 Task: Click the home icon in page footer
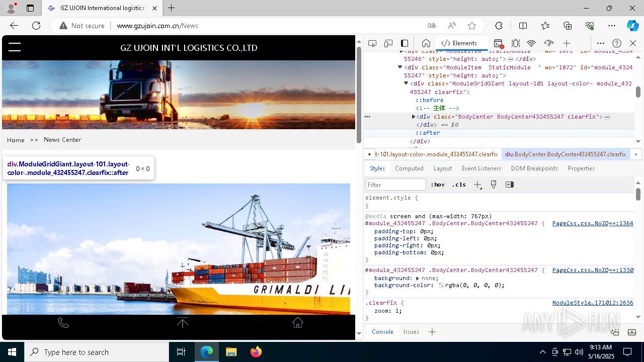298,323
